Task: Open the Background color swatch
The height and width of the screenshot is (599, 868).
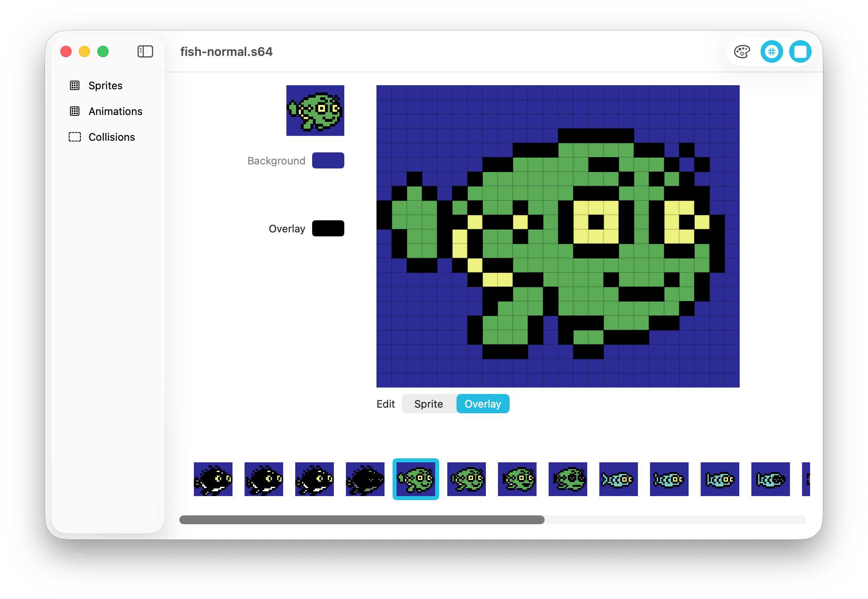Action: (328, 160)
